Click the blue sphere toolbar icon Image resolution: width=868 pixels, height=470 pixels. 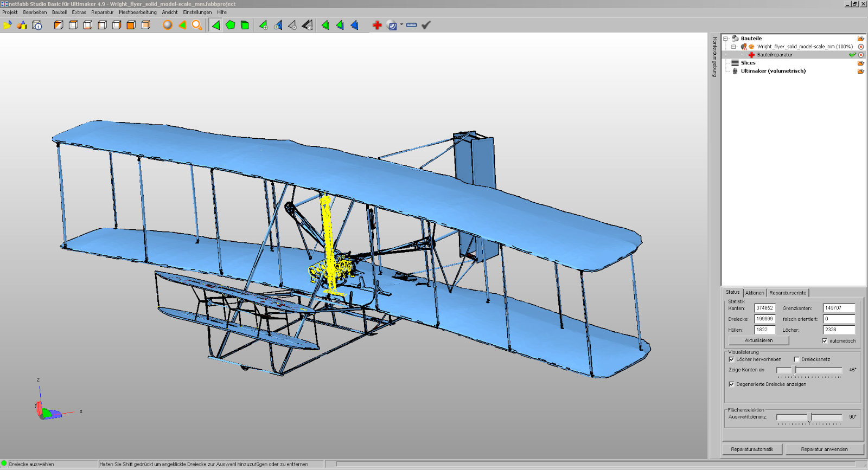tap(392, 25)
